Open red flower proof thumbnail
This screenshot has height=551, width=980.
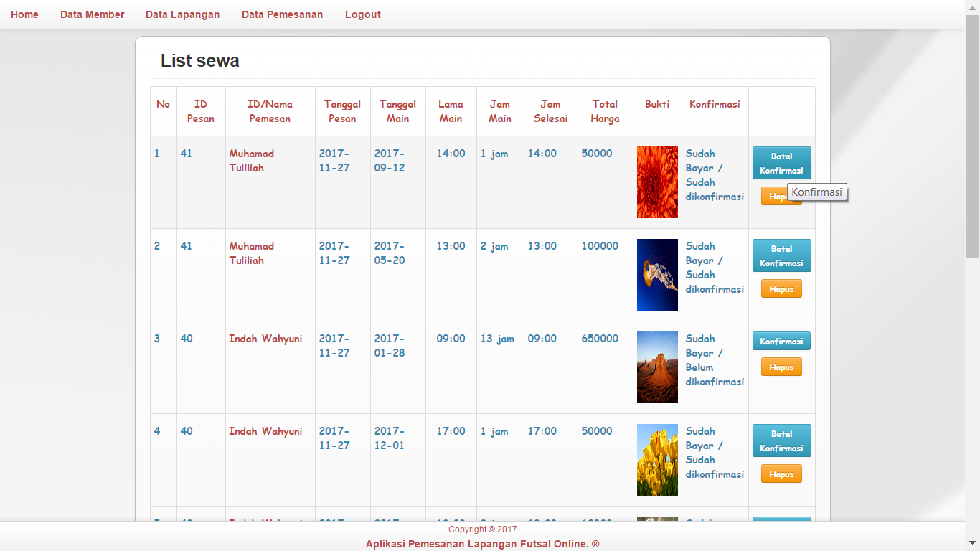(x=657, y=182)
